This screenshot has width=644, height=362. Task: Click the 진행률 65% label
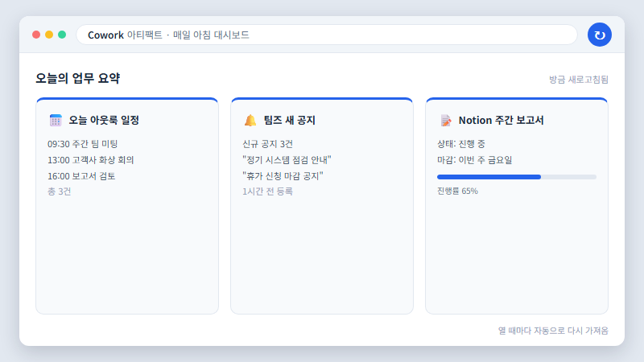pyautogui.click(x=457, y=191)
